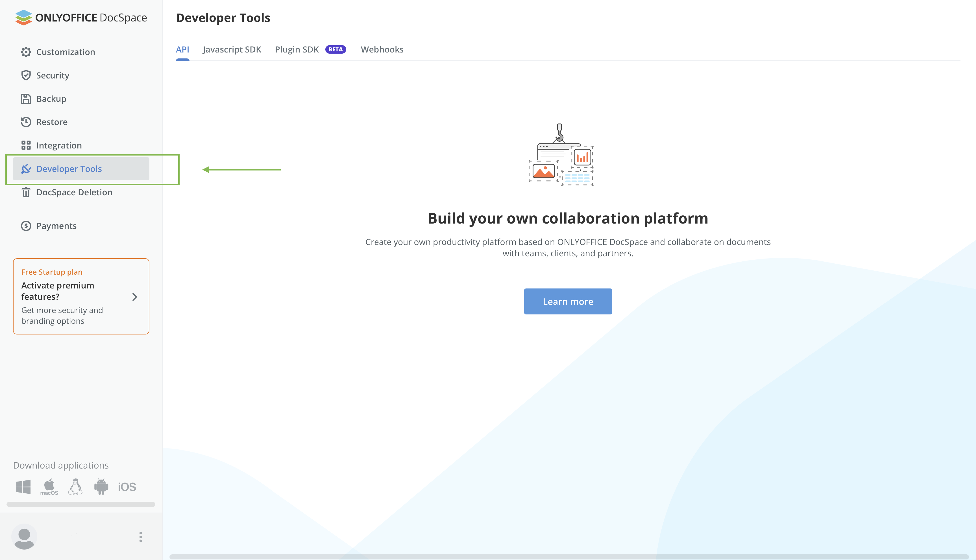Click the Linux penguin download icon

click(x=75, y=487)
